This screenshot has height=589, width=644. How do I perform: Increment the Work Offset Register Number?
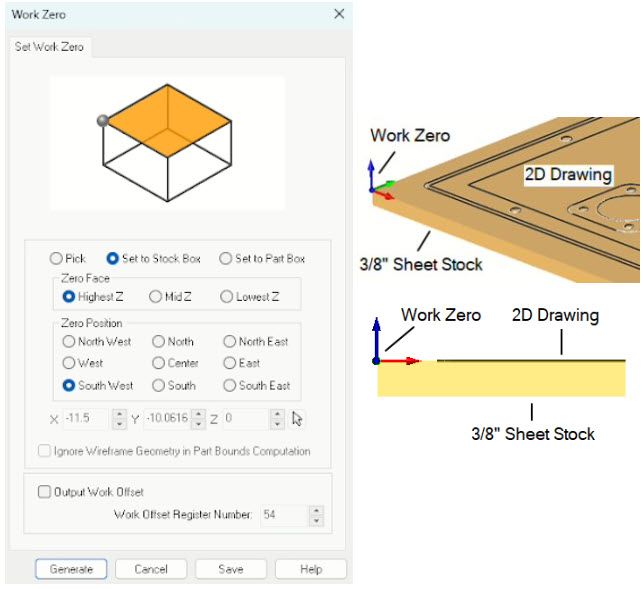(317, 511)
